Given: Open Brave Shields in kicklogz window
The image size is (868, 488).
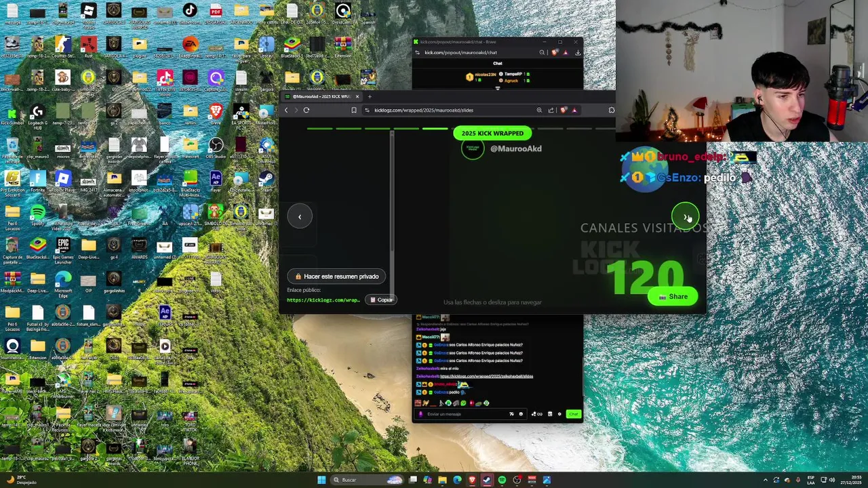Looking at the screenshot, I should click(563, 110).
